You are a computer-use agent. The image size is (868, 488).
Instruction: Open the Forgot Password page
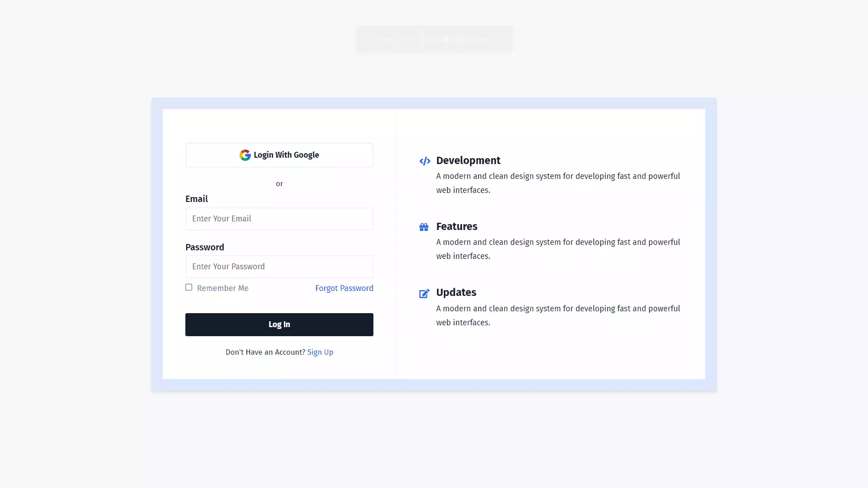(x=344, y=288)
